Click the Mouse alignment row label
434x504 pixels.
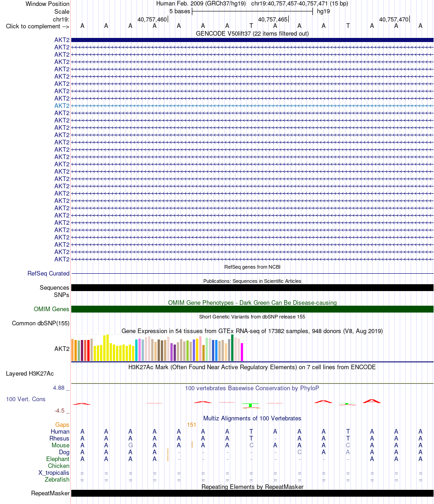tap(60, 446)
